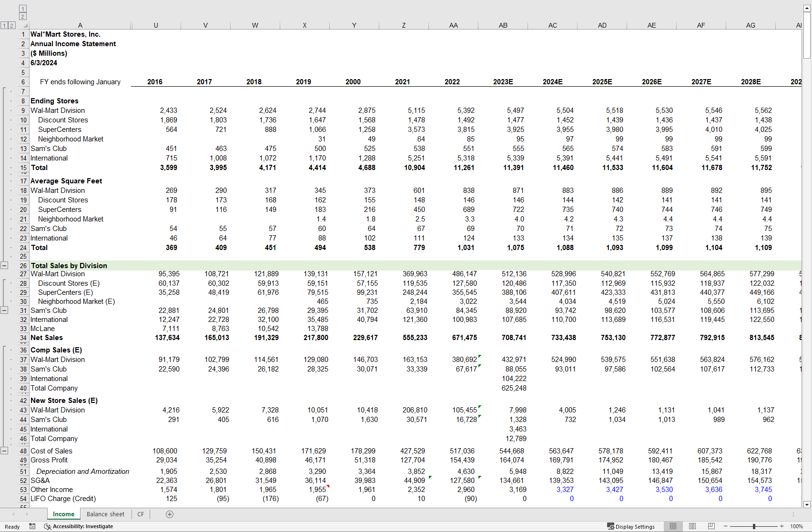Click row outline level 2 button
The width and height of the screenshot is (812, 532).
pos(12,25)
